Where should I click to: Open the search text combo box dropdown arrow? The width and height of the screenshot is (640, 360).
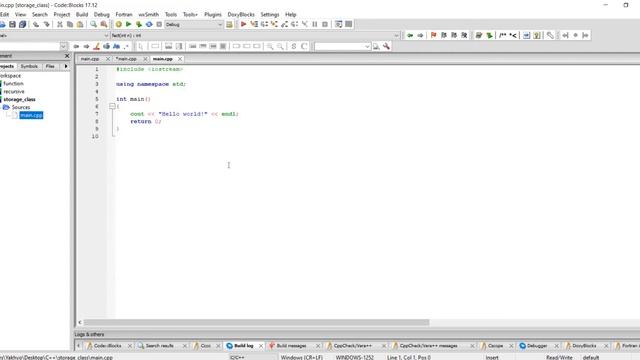[x=367, y=47]
